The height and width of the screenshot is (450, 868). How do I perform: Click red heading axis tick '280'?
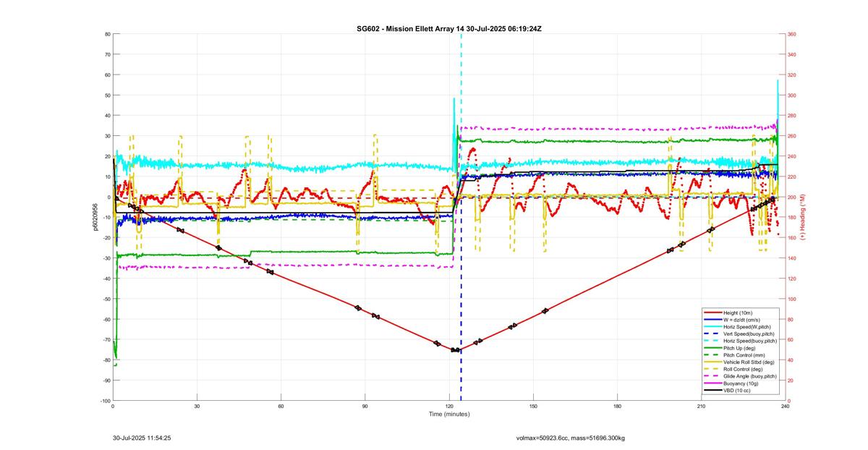coord(792,116)
